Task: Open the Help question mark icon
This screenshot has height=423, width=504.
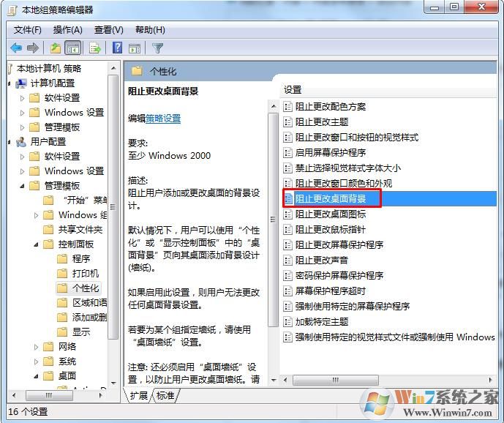Action: 117,48
